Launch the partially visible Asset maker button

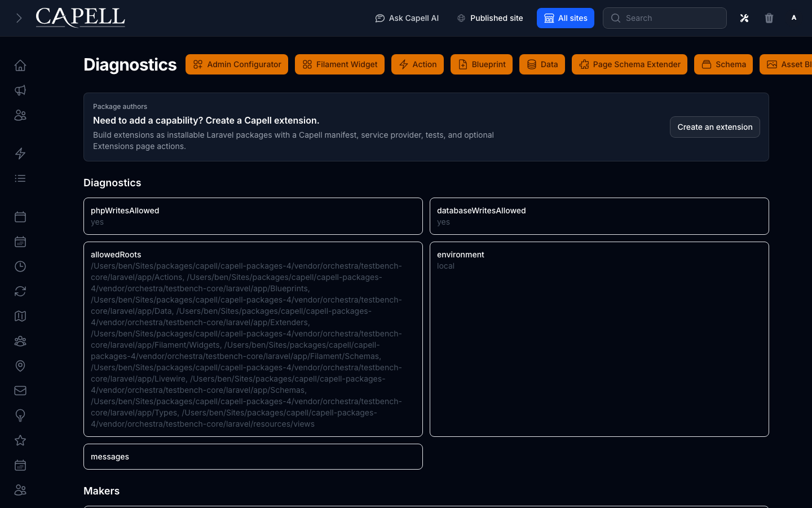pos(786,64)
